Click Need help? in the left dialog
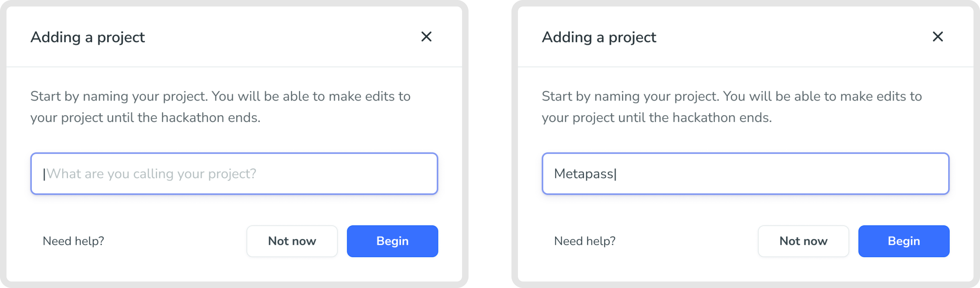This screenshot has height=288, width=980. pos(73,241)
